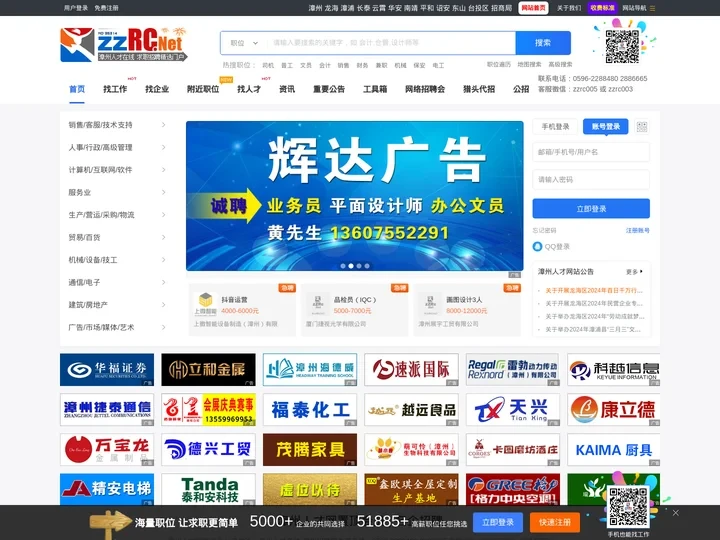
Task: Open the 茂腾家具 advertiser banner
Action: 310,450
